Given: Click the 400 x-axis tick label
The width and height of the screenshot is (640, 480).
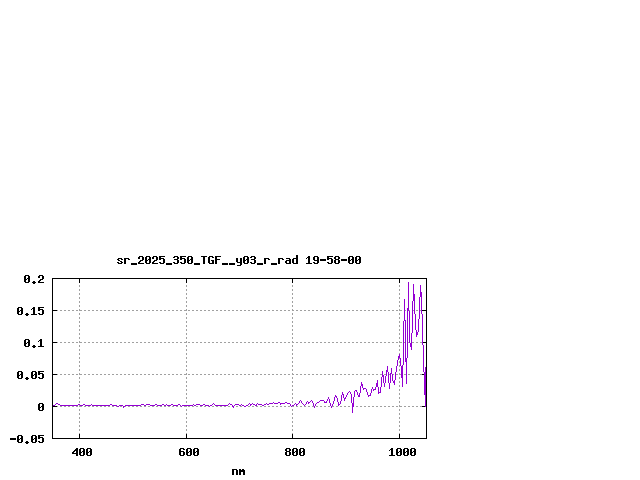Looking at the screenshot, I should [x=80, y=453].
